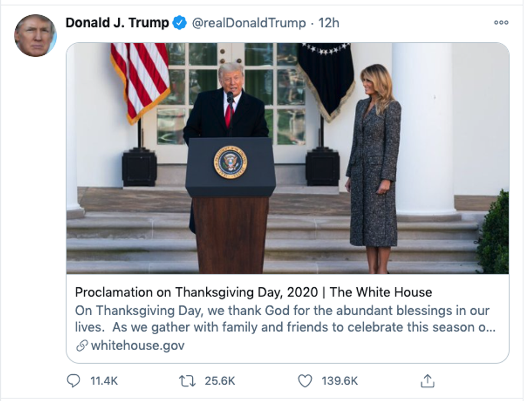This screenshot has width=532, height=401.
Task: Click the chain link icon beside whitehouse.gov
Action: coord(81,346)
